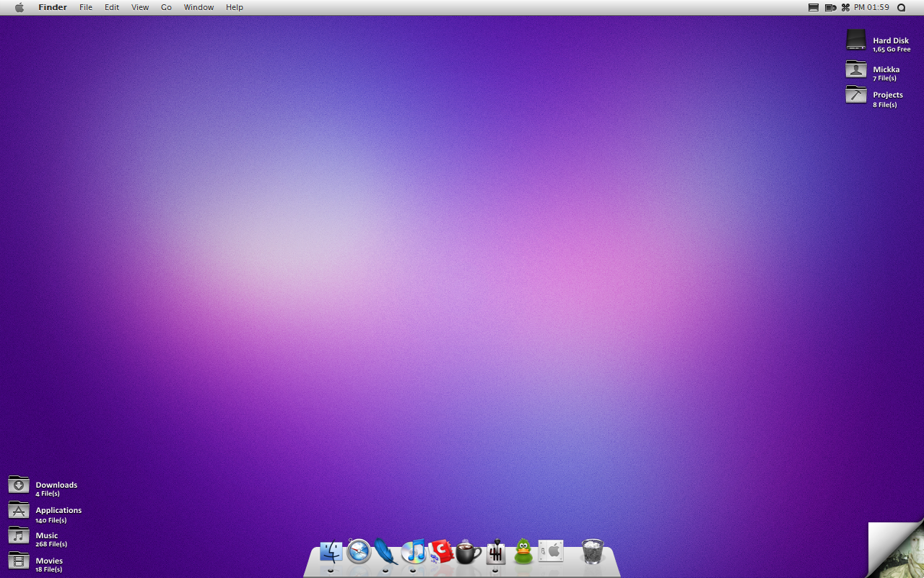924x578 pixels.
Task: Open the red C app in Dock
Action: pos(441,552)
